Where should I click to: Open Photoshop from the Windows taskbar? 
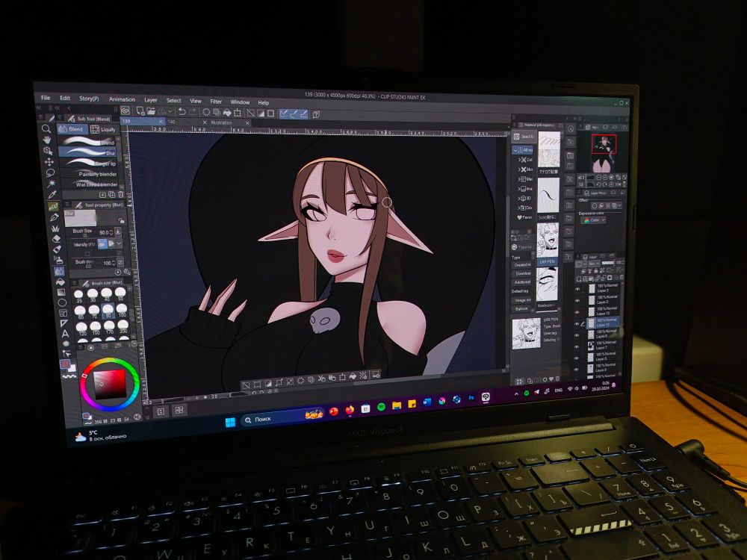471,398
